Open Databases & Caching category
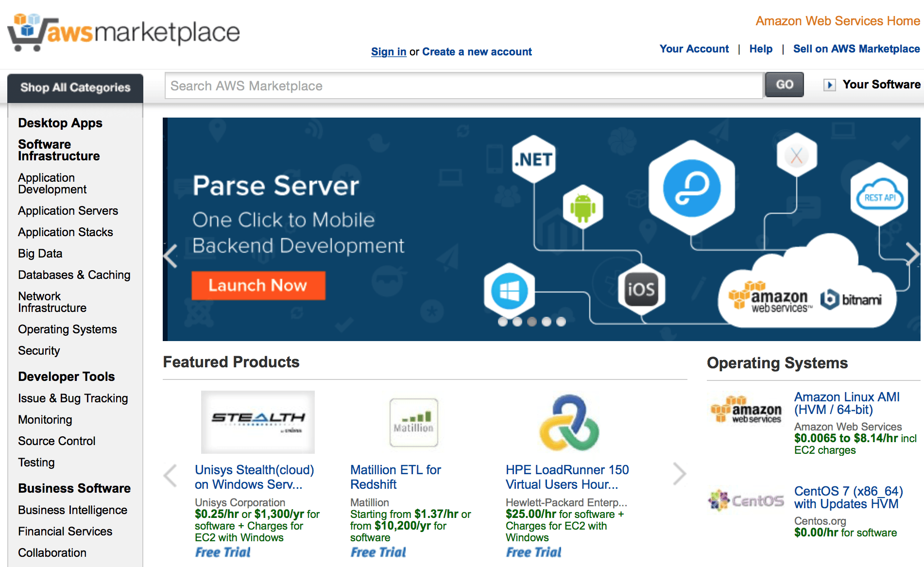The image size is (924, 567). click(74, 275)
